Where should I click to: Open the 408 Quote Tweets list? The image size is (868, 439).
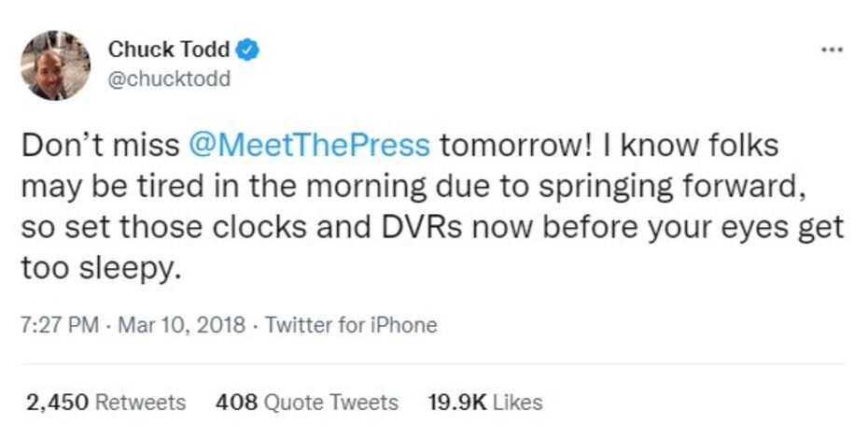click(306, 403)
